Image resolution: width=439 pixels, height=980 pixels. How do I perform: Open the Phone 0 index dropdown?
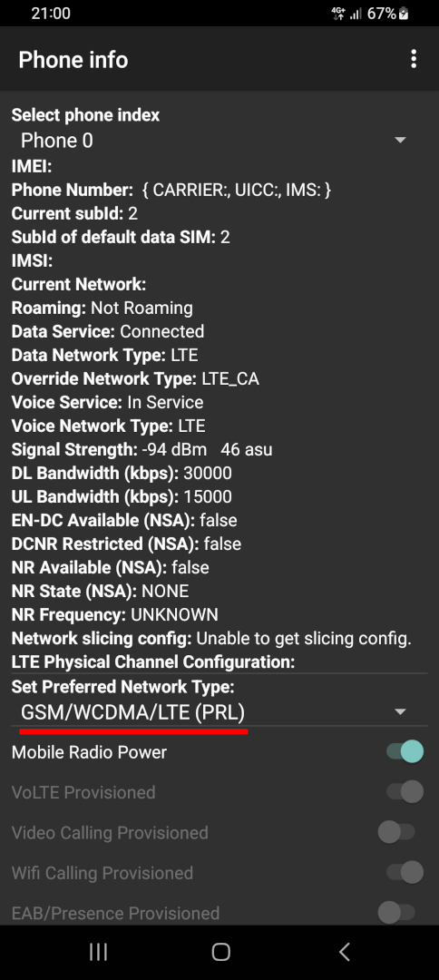pos(219,140)
